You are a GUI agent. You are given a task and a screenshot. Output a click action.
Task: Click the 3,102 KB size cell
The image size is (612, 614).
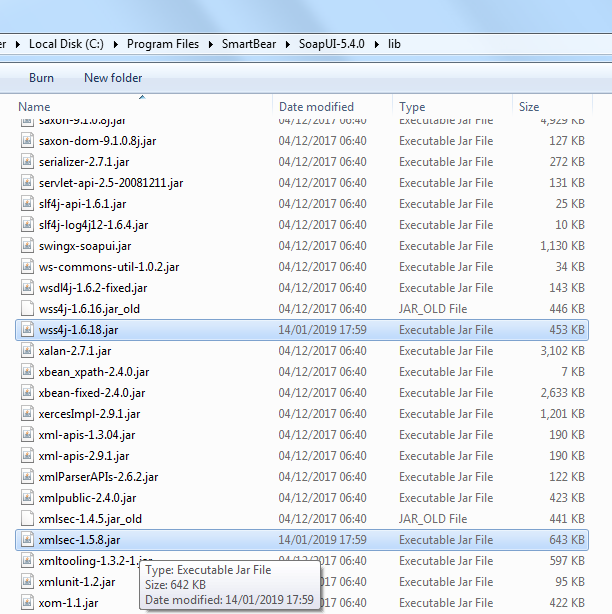click(562, 351)
